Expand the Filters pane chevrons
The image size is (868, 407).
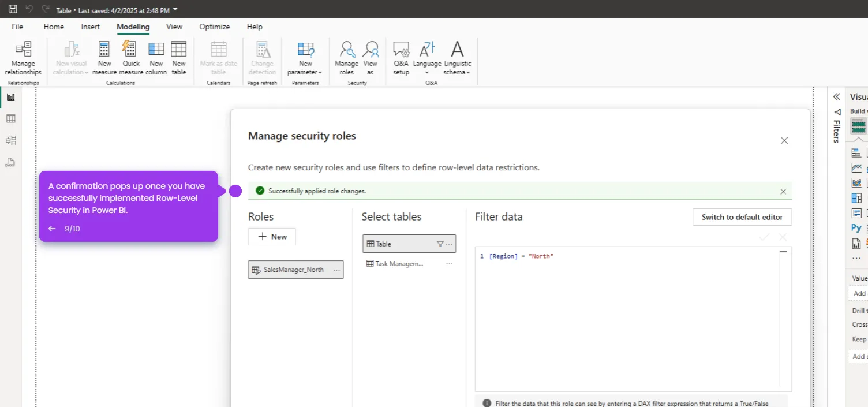click(836, 96)
